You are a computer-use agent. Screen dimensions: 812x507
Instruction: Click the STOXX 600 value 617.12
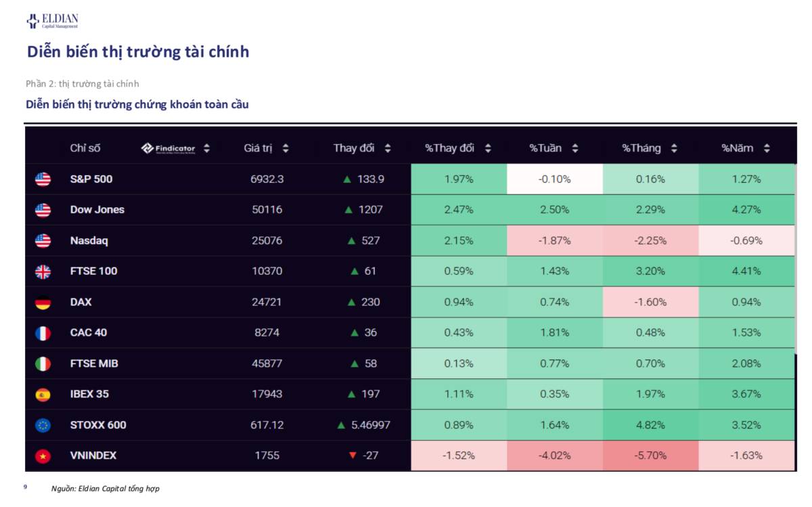pos(267,425)
